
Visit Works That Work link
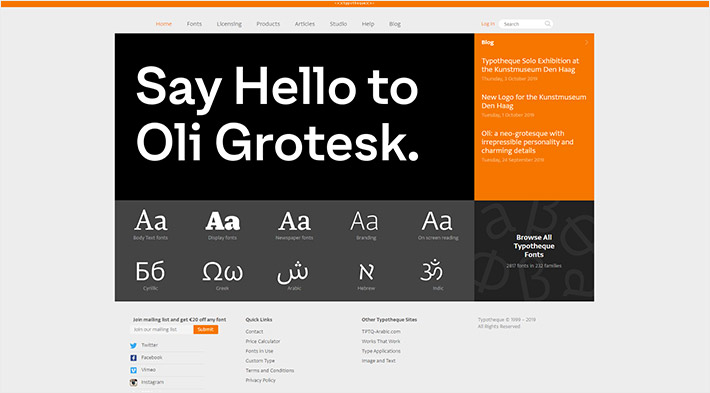point(381,341)
